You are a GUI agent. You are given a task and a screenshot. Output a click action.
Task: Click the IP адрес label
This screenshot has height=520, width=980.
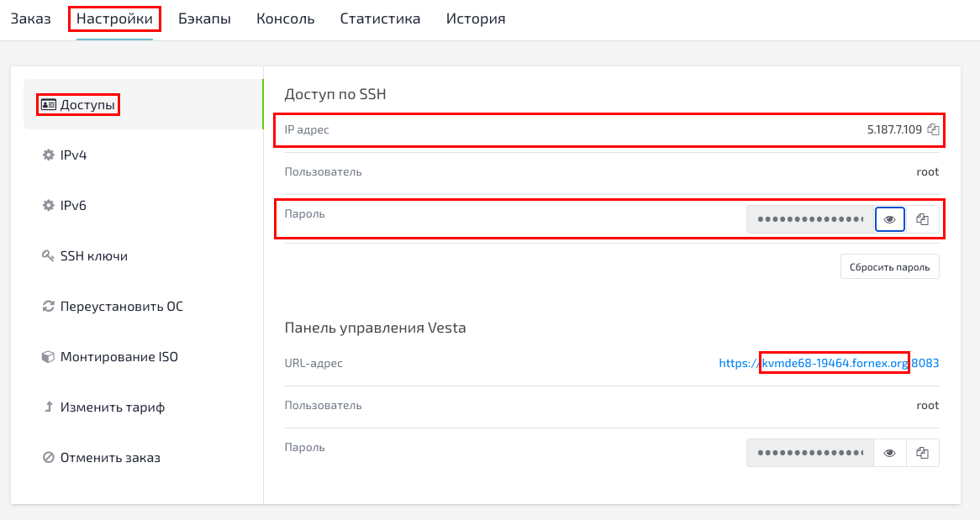pyautogui.click(x=307, y=129)
